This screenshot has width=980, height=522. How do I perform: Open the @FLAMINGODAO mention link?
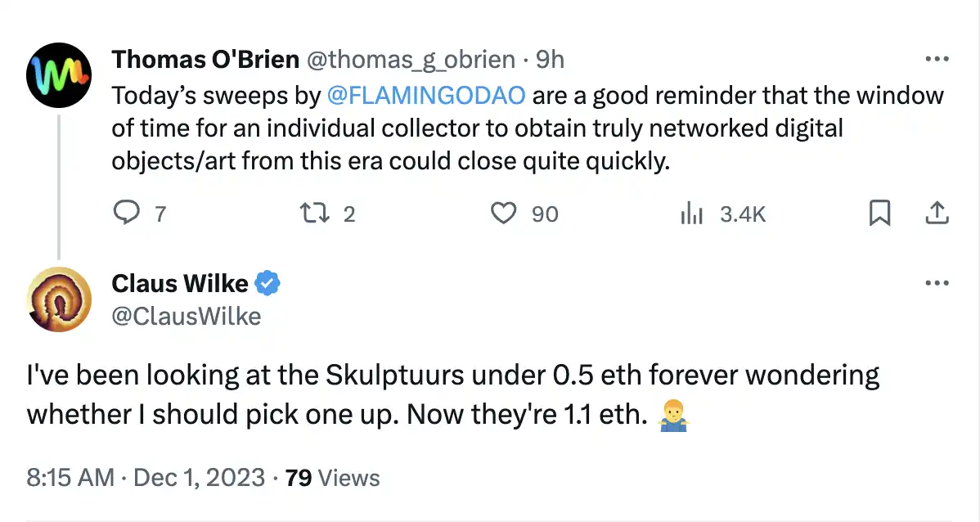[425, 96]
